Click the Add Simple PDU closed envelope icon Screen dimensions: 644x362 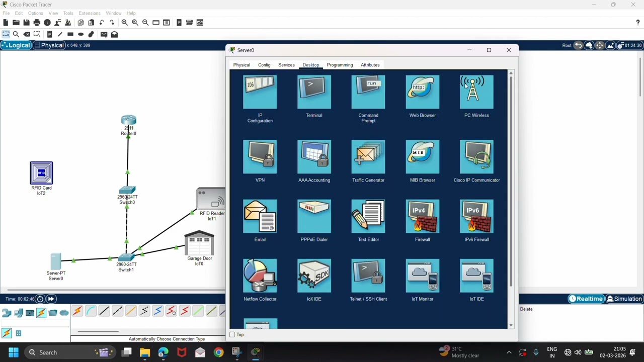pos(104,34)
